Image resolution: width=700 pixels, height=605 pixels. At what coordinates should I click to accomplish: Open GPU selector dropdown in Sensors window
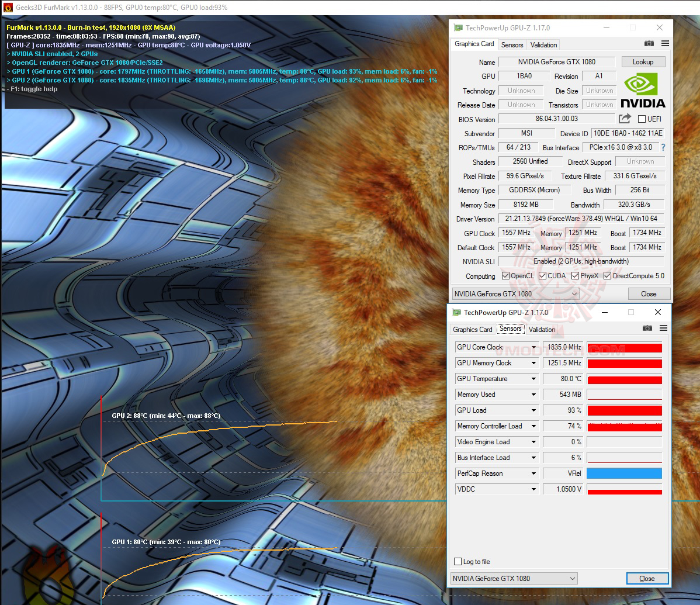[x=514, y=579]
